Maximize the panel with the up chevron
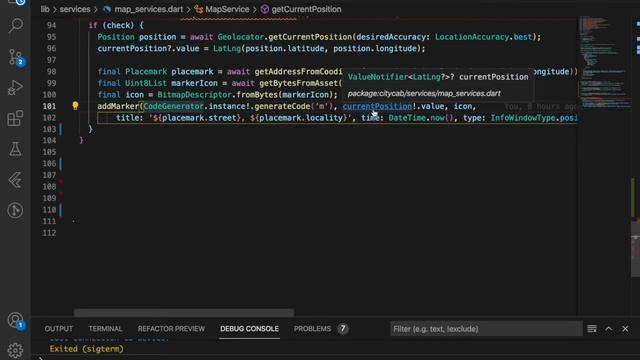This screenshot has width=640, height=360. tap(609, 329)
